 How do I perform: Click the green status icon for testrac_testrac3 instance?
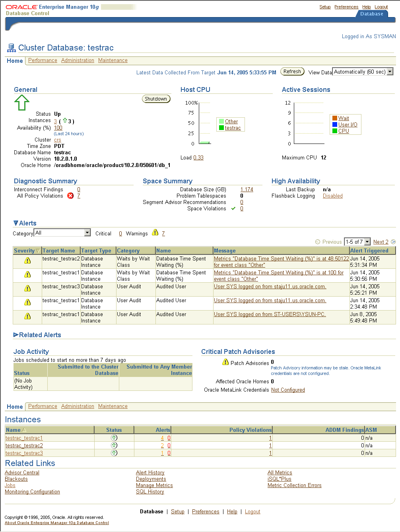coord(114,452)
